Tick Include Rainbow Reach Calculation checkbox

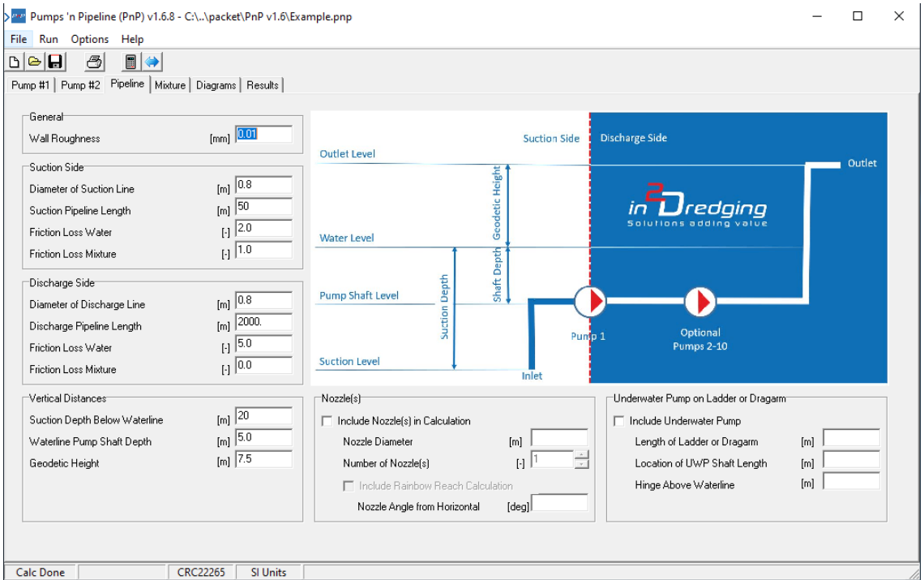[349, 486]
